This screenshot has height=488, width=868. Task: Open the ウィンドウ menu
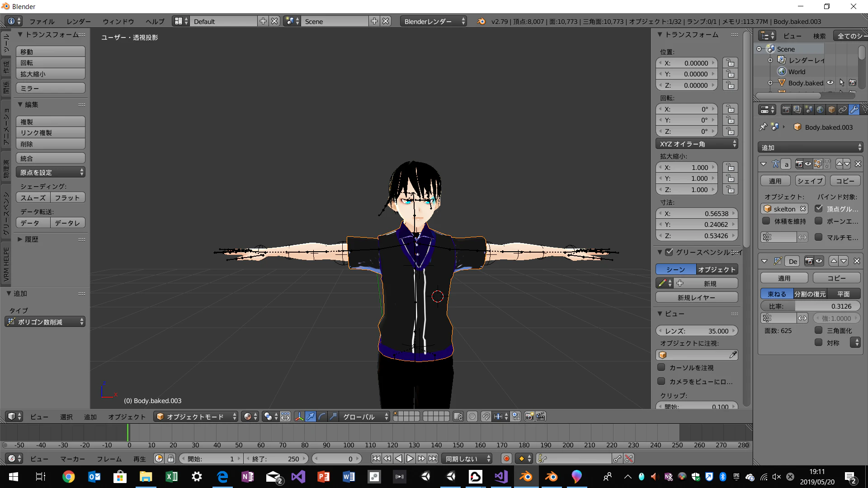pos(118,21)
